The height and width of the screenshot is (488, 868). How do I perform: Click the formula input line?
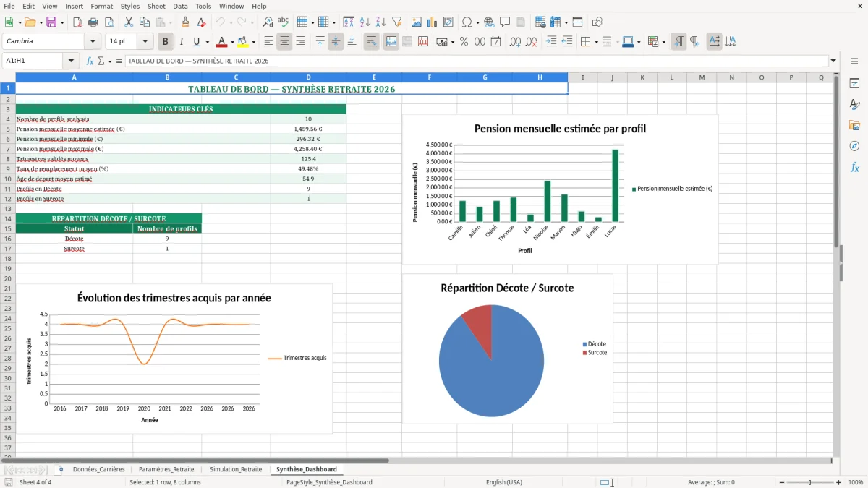pos(476,61)
